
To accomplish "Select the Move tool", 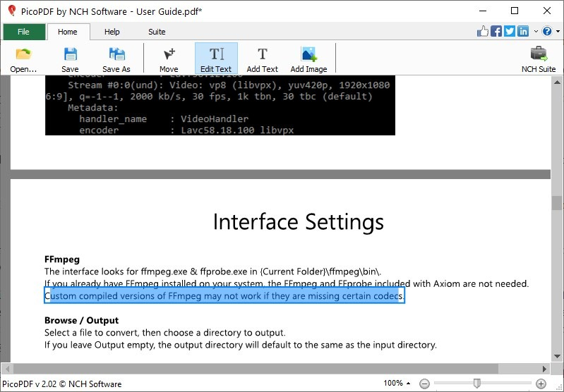I will point(169,59).
